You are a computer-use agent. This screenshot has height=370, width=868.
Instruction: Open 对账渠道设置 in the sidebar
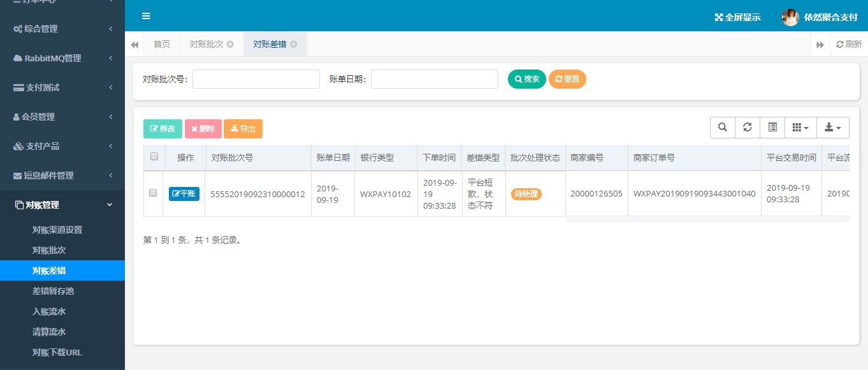pyautogui.click(x=62, y=230)
